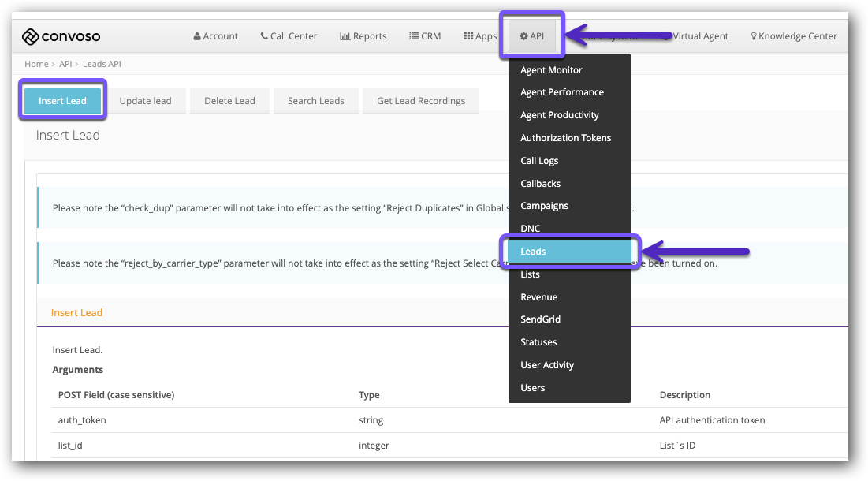The width and height of the screenshot is (868, 481).
Task: Open Apps using the grid icon
Action: 468,35
